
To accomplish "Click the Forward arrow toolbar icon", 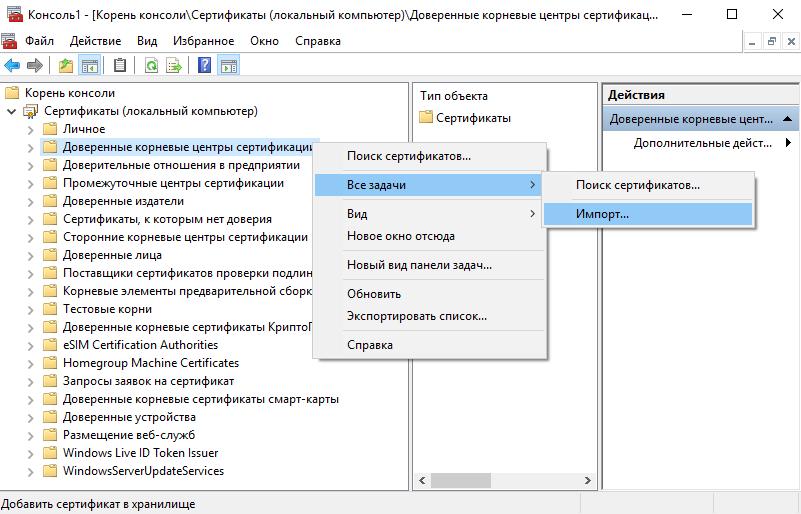I will pos(35,65).
